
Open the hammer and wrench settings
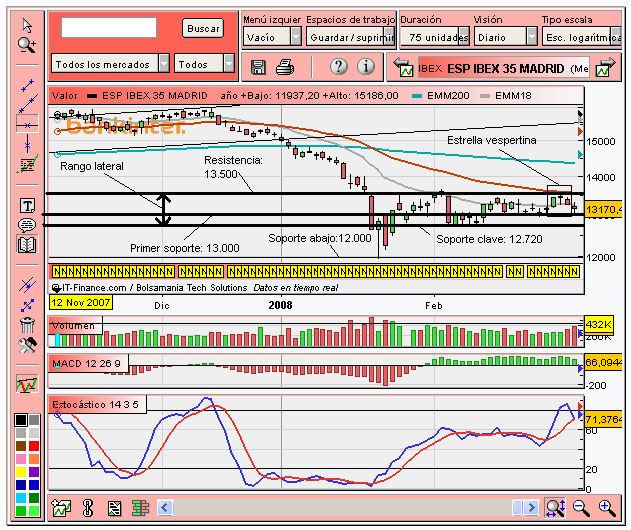tap(27, 345)
